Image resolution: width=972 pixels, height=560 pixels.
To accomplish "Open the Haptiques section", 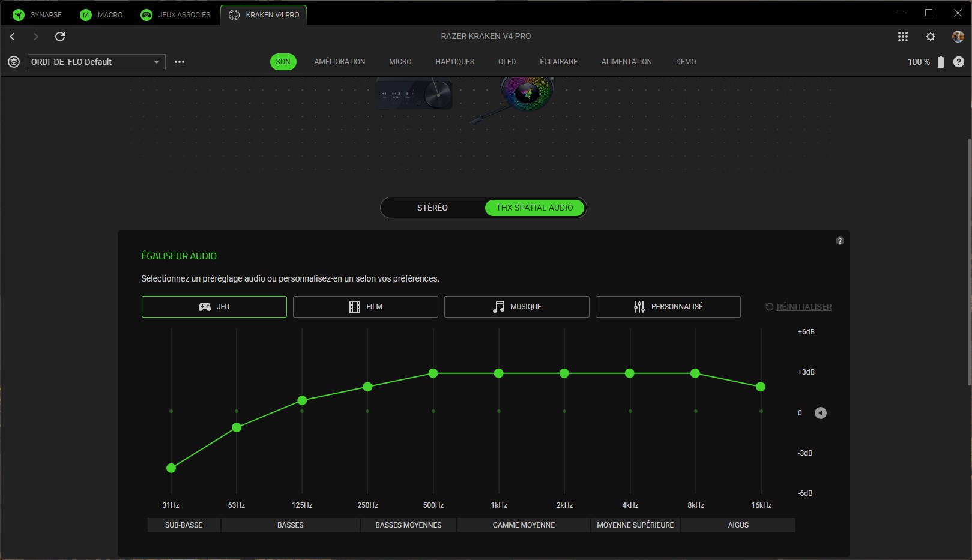I will (x=455, y=62).
